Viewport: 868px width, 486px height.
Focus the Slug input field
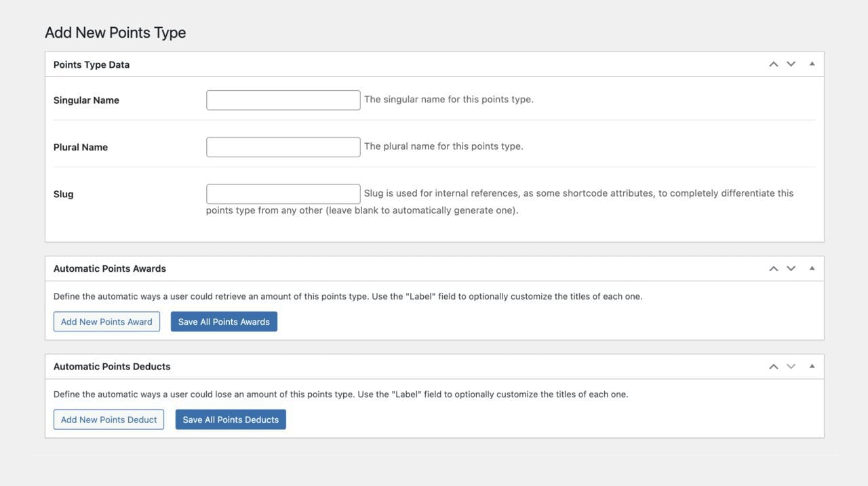point(283,195)
